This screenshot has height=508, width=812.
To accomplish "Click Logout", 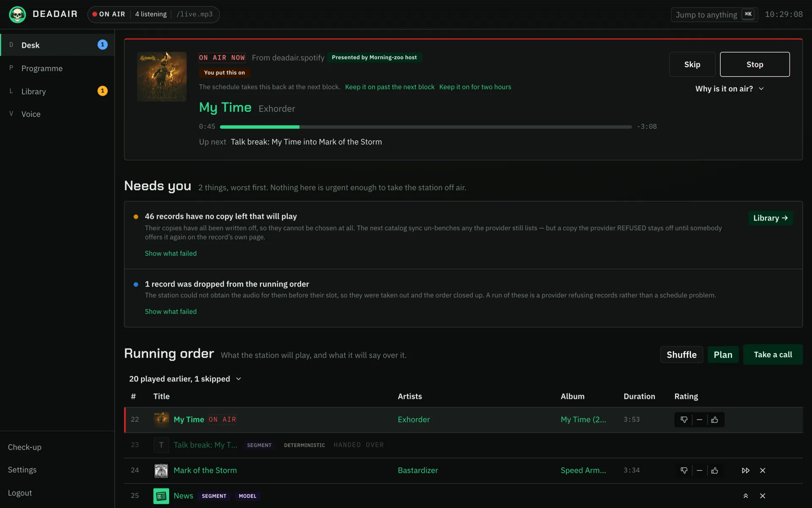I will [20, 493].
